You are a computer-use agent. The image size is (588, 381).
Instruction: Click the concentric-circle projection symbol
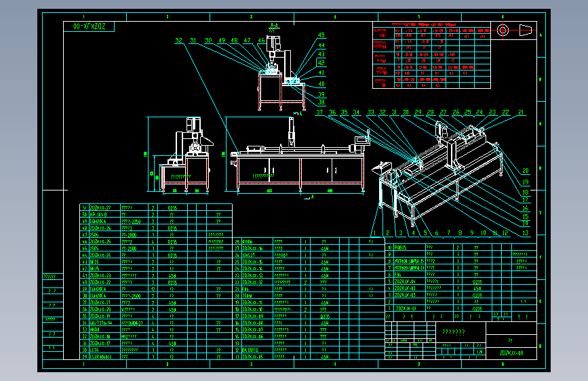(x=503, y=30)
